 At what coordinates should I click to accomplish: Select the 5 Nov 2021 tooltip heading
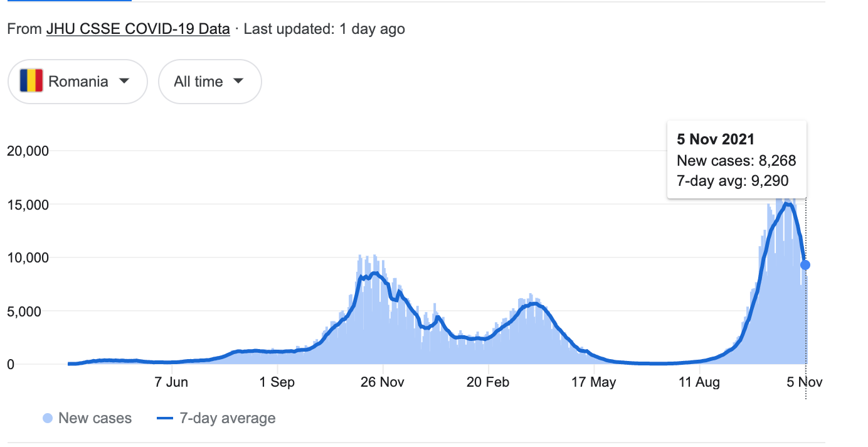[716, 139]
